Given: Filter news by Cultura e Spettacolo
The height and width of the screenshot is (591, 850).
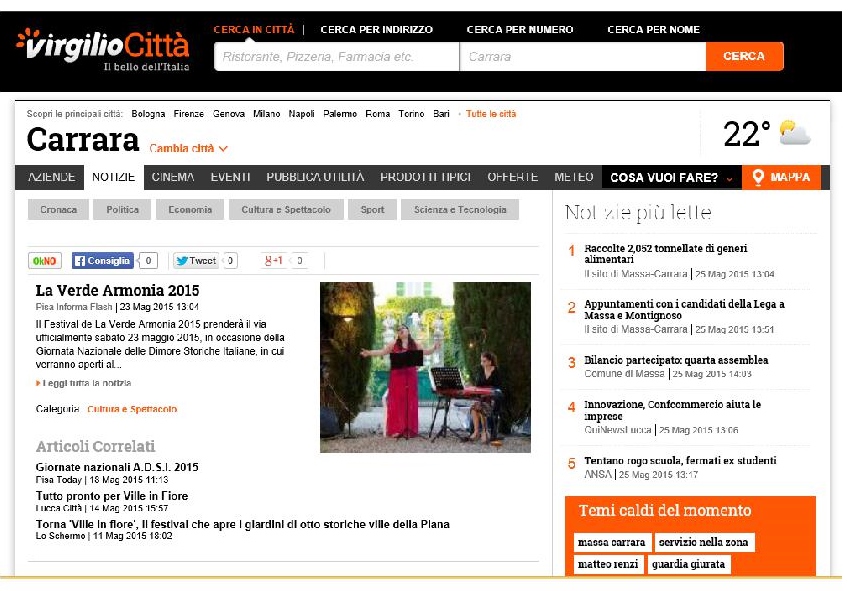Looking at the screenshot, I should click(292, 210).
